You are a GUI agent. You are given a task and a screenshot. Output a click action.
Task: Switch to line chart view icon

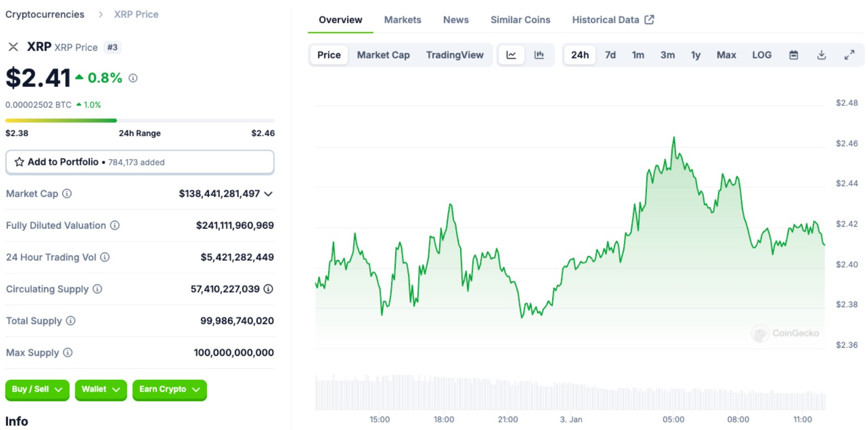coord(511,55)
